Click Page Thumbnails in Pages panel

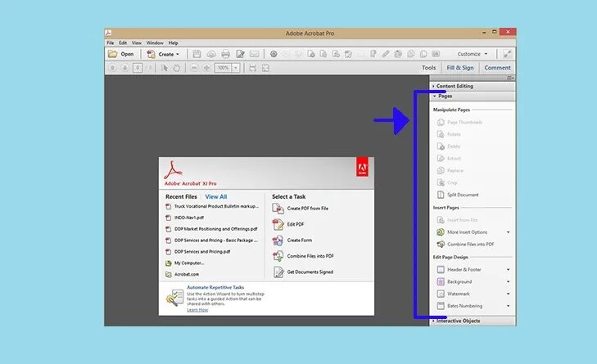(x=460, y=122)
